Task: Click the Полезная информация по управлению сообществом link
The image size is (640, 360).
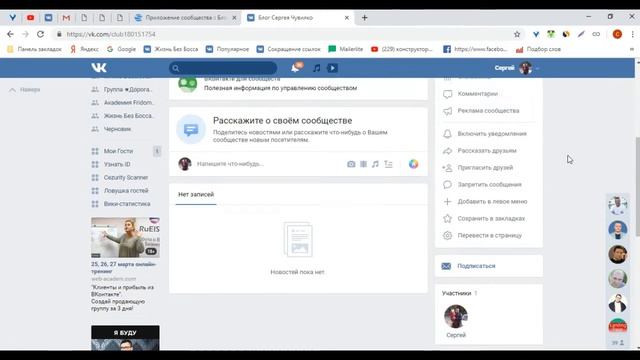Action: tap(280, 88)
